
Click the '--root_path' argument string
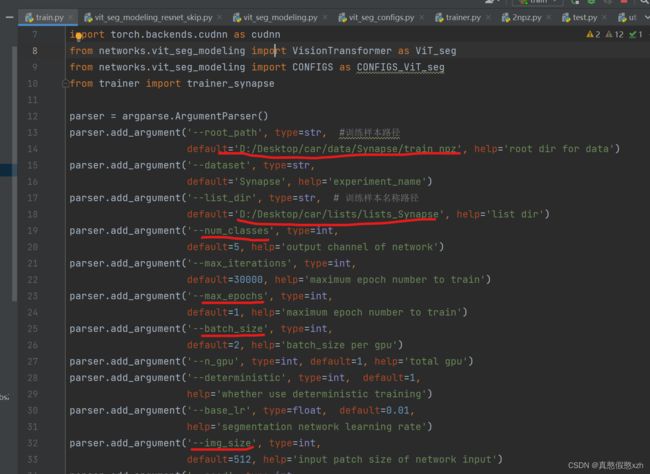click(227, 133)
